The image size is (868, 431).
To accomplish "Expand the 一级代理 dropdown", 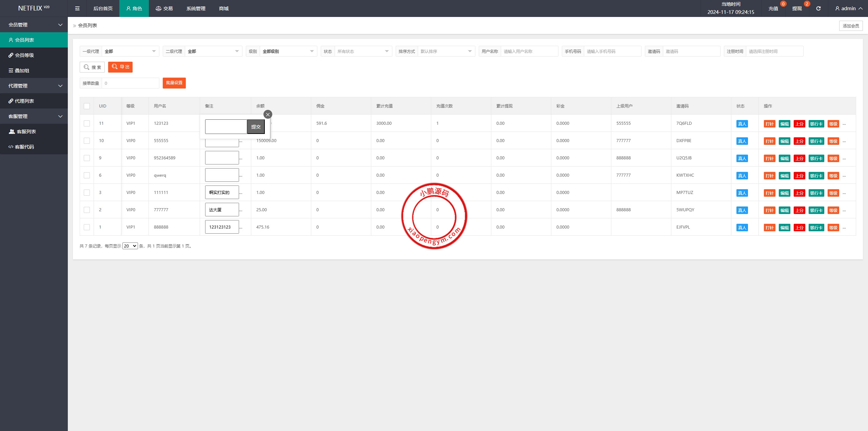I will pyautogui.click(x=130, y=52).
